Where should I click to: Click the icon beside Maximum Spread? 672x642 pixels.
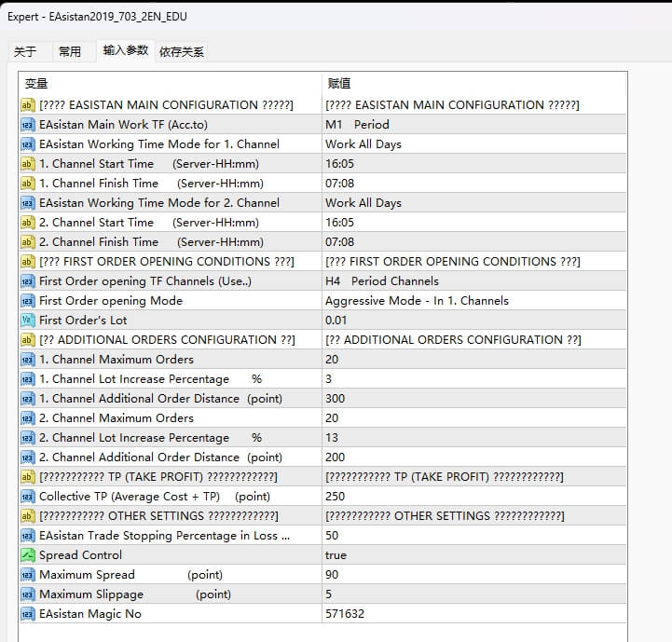pyautogui.click(x=27, y=575)
